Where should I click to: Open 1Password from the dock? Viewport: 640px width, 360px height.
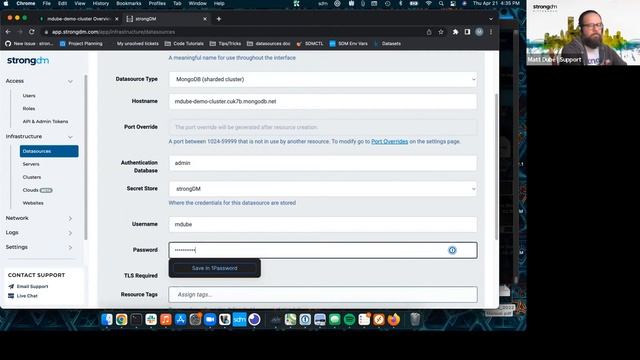[305, 319]
